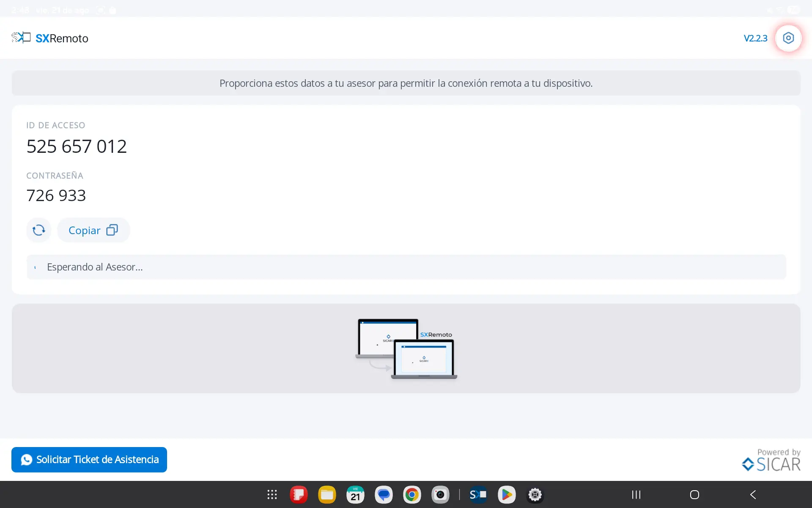Open Google Play Store
Viewport: 812px width, 508px height.
tap(507, 494)
